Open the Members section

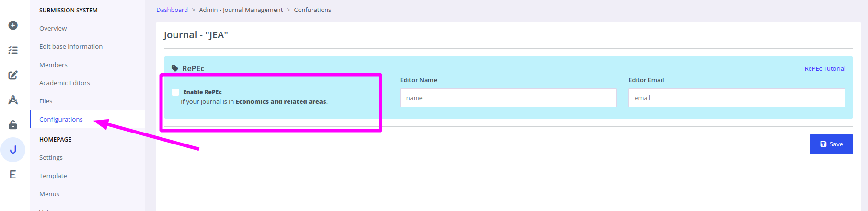[x=53, y=65]
